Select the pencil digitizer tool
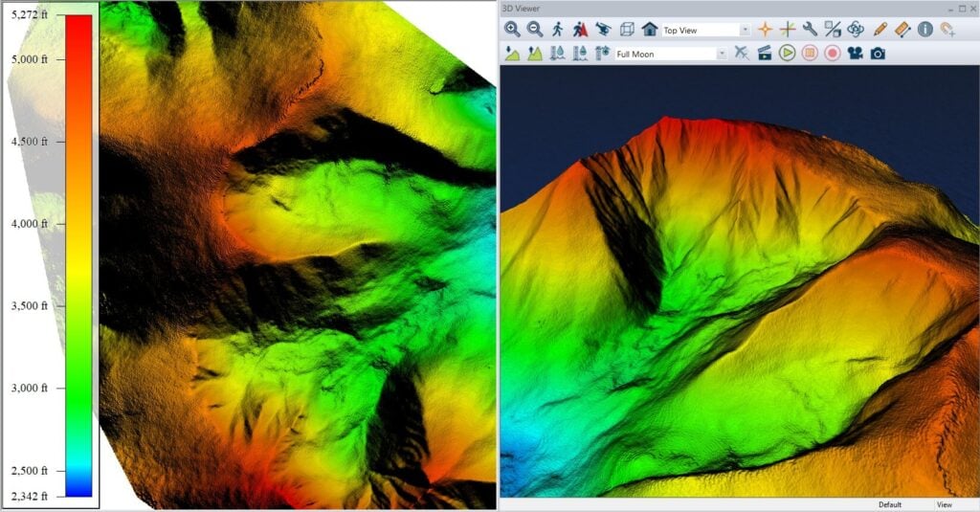This screenshot has width=980, height=512. 880,30
